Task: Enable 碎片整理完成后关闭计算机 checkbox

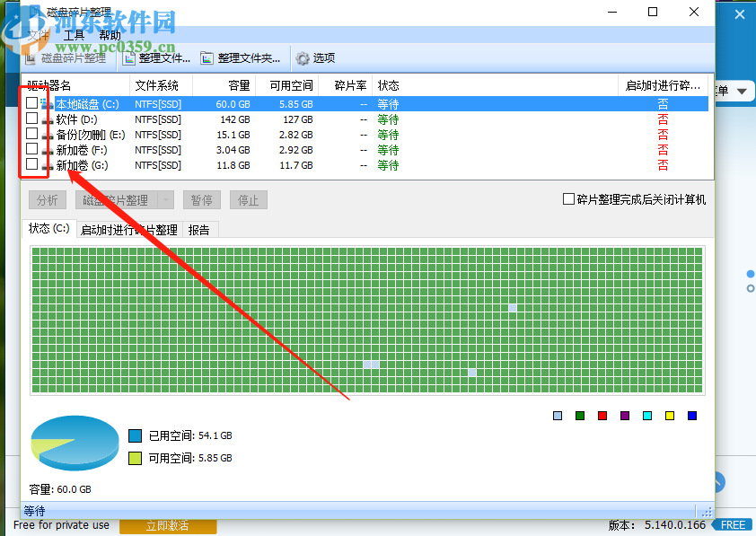Action: pos(569,199)
